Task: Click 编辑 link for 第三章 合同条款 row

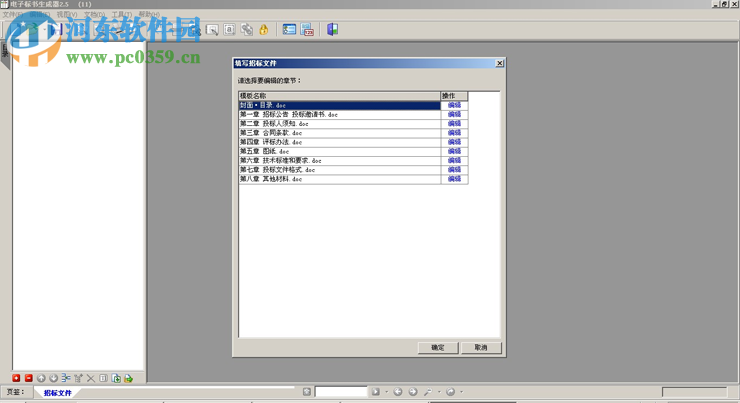Action: click(454, 133)
